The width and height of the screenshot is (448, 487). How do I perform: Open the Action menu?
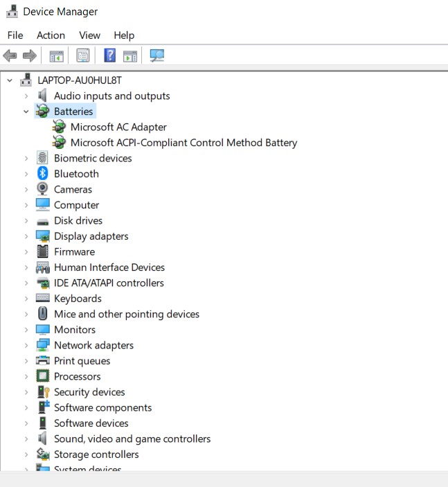(51, 35)
